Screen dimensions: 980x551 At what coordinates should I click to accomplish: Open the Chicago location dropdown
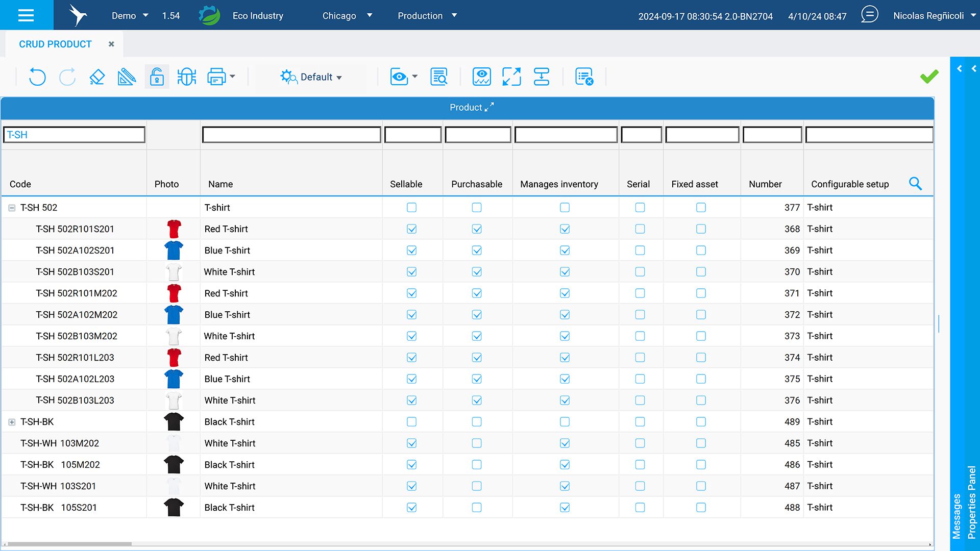click(x=347, y=16)
